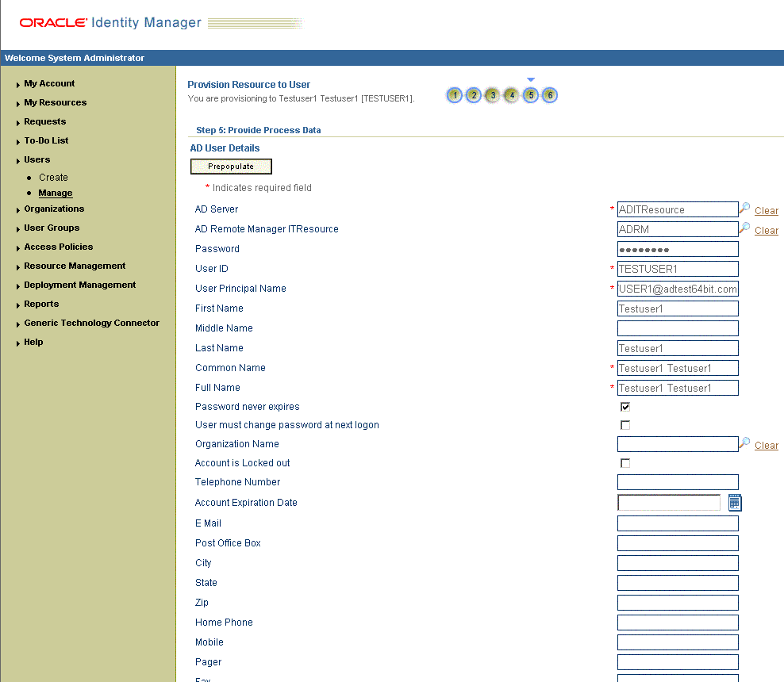Click step 3 circle in wizard progress
This screenshot has width=784, height=682.
[x=493, y=95]
